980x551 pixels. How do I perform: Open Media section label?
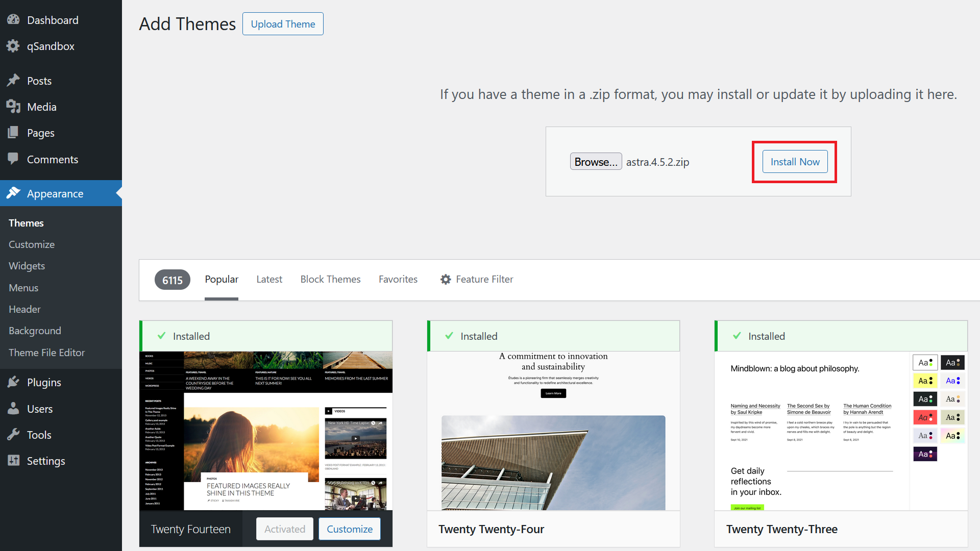point(42,107)
